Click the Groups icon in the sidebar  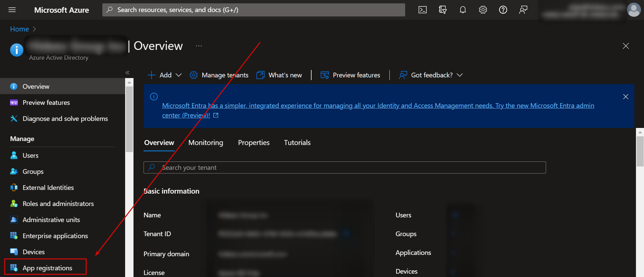point(14,171)
